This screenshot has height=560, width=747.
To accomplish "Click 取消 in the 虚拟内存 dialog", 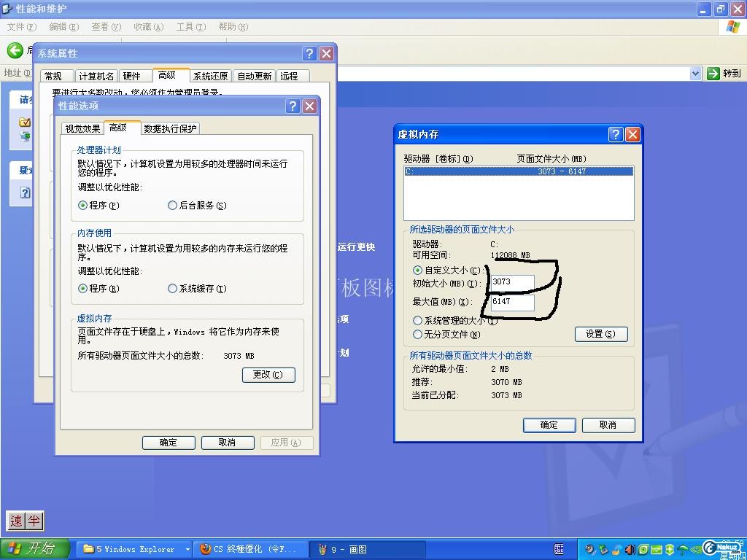I will click(608, 425).
